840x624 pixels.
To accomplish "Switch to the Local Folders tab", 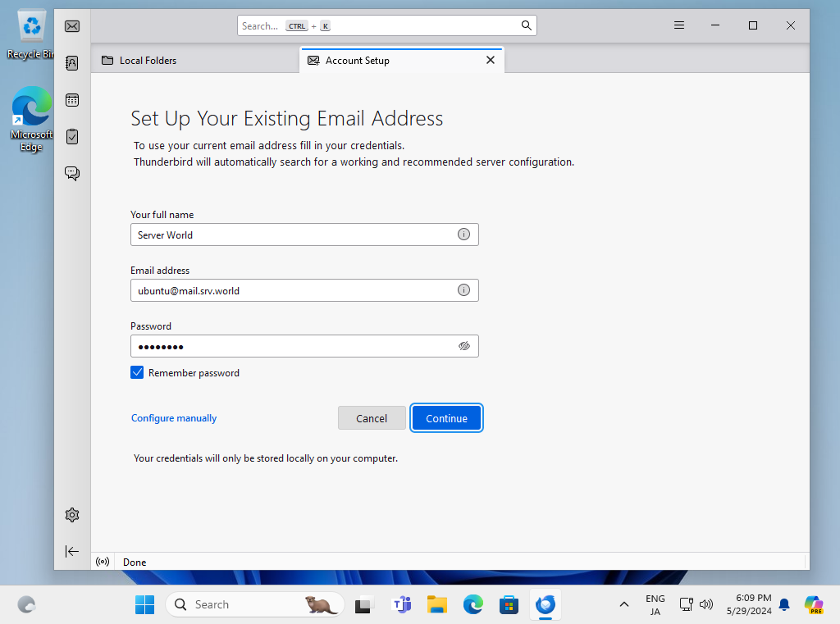I will (x=148, y=61).
